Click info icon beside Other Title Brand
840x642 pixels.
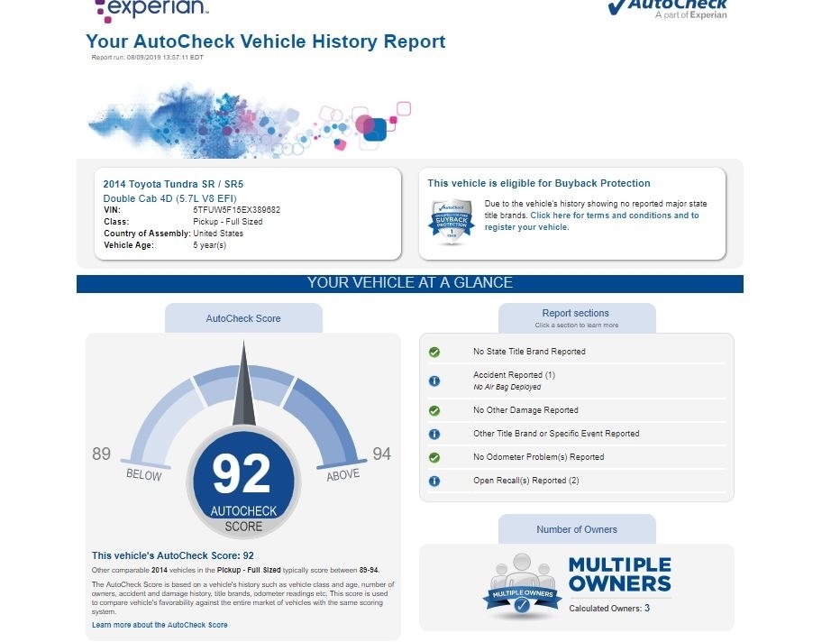434,434
